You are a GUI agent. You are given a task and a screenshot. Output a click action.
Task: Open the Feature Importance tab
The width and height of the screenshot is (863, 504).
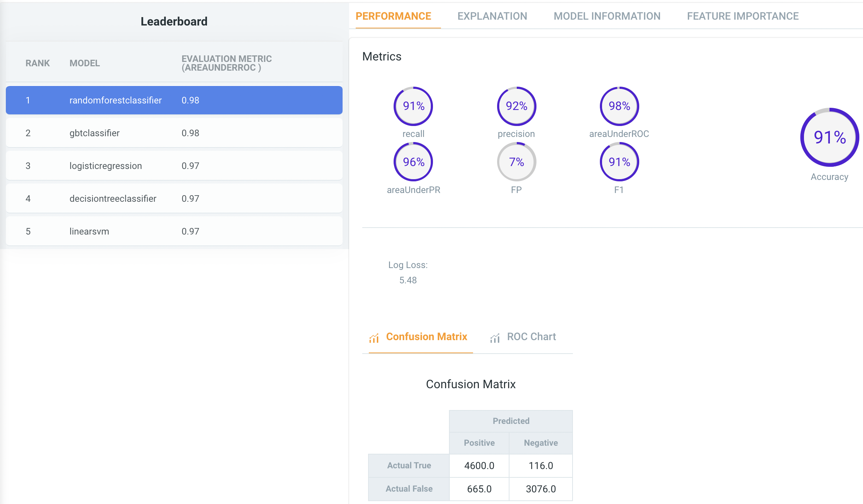coord(743,16)
